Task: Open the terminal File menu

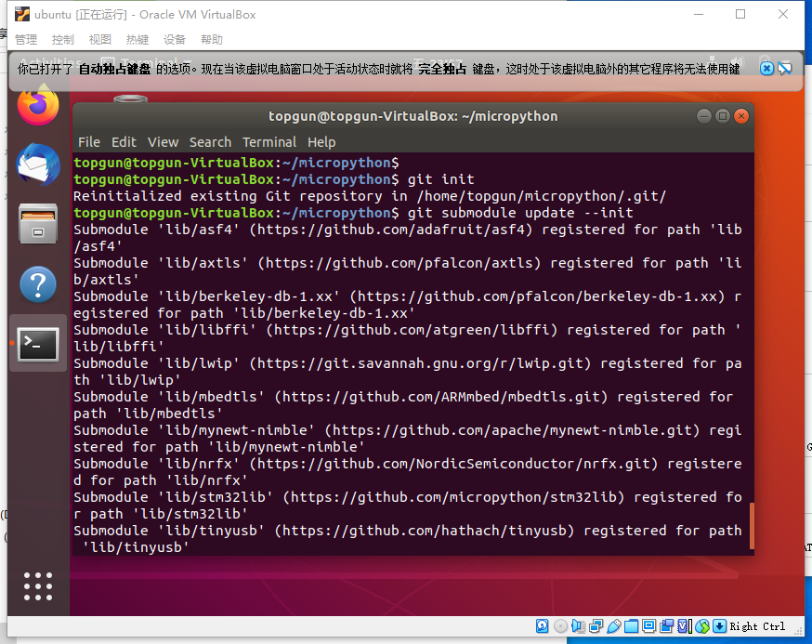Action: coord(89,142)
